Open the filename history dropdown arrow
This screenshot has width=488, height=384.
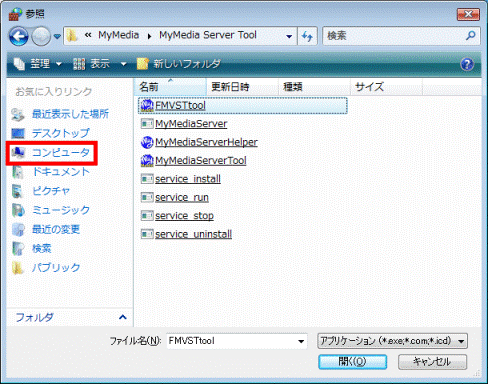301,341
